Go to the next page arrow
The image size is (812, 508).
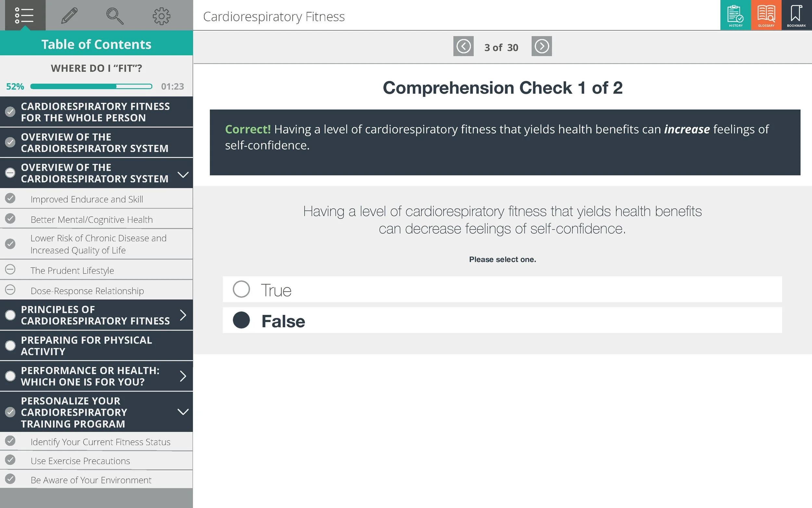pyautogui.click(x=541, y=46)
